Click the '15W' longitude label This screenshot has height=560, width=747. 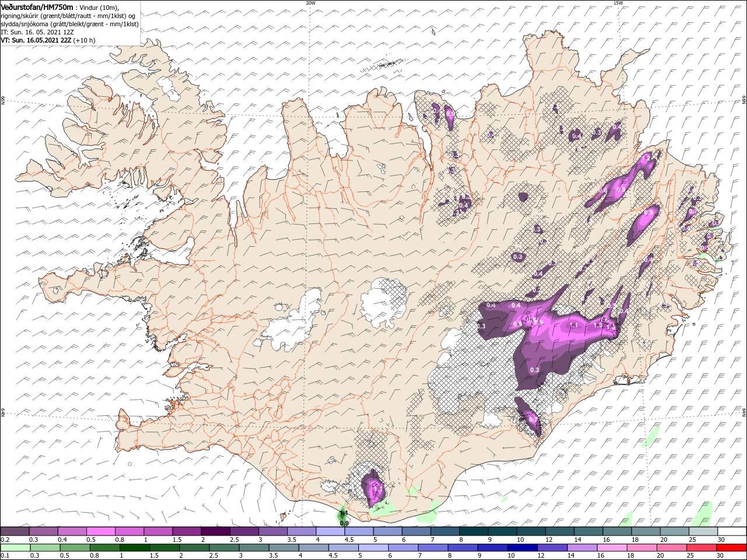coord(618,3)
